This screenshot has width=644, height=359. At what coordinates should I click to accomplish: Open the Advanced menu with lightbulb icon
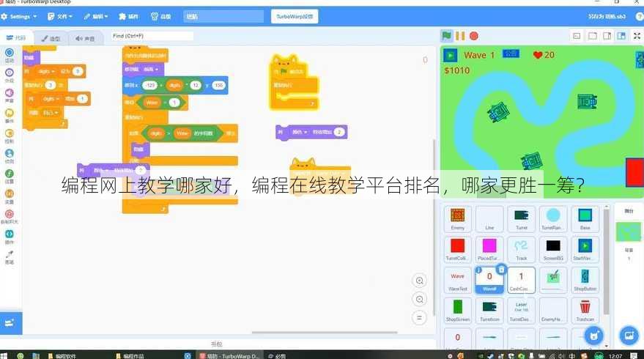[160, 16]
